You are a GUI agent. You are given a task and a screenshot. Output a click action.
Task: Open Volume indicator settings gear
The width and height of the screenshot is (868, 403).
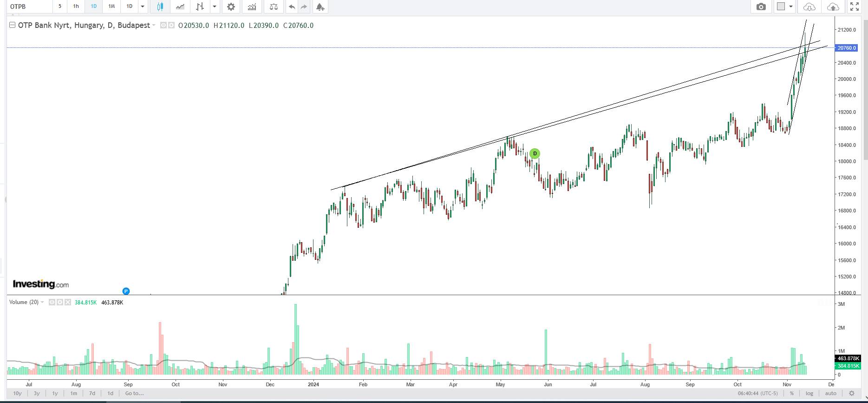coord(60,302)
